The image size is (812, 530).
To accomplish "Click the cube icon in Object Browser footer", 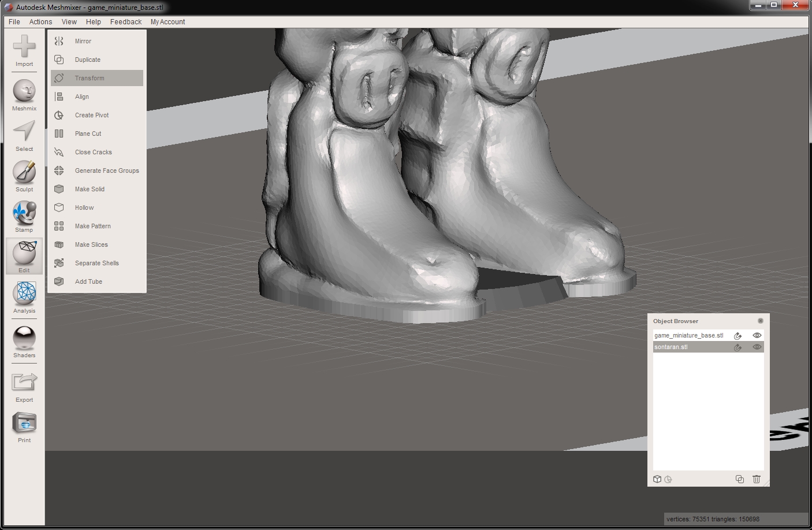I will (657, 479).
